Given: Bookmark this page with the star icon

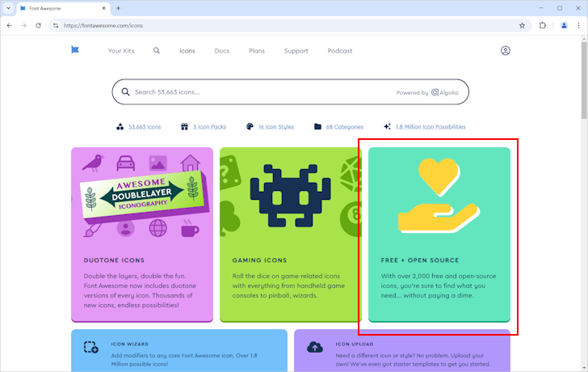Looking at the screenshot, I should tap(522, 25).
